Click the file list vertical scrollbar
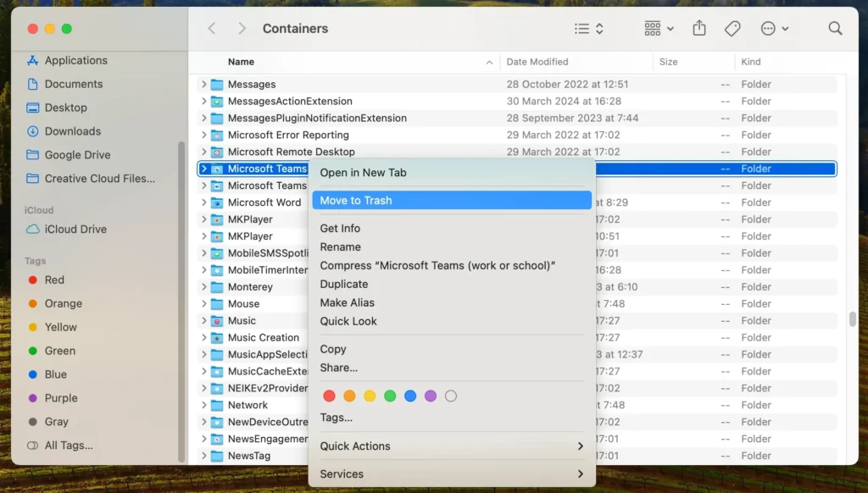The image size is (868, 493). (x=853, y=319)
